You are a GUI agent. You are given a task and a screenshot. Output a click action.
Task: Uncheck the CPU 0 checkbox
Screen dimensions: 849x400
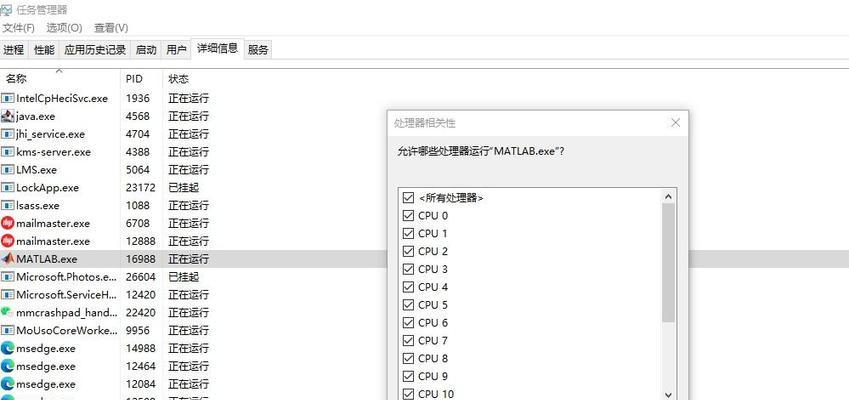(408, 215)
